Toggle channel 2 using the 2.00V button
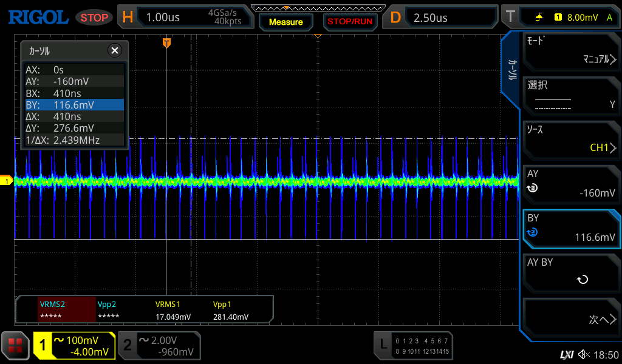This screenshot has height=364, width=622. click(159, 346)
